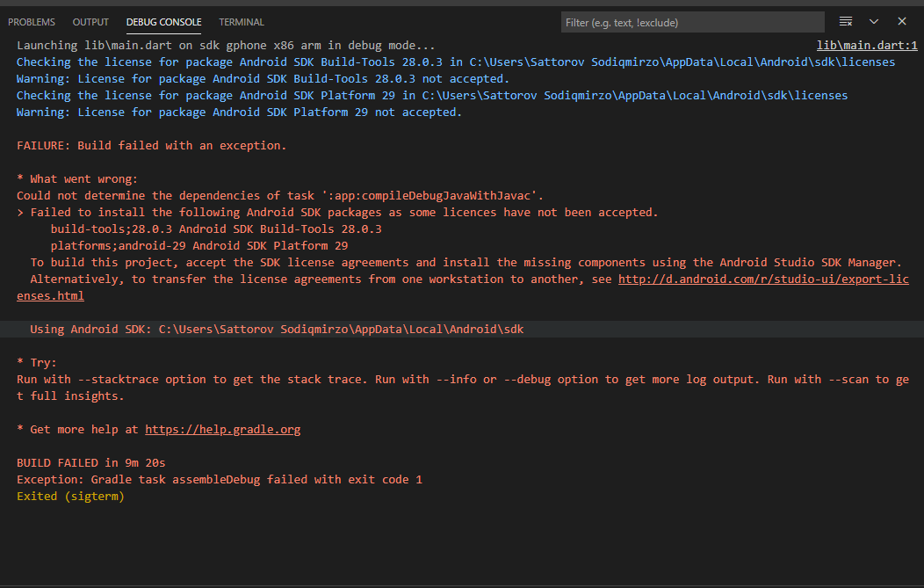Select the DEBUG CONSOLE tab
The image size is (924, 588).
[164, 22]
